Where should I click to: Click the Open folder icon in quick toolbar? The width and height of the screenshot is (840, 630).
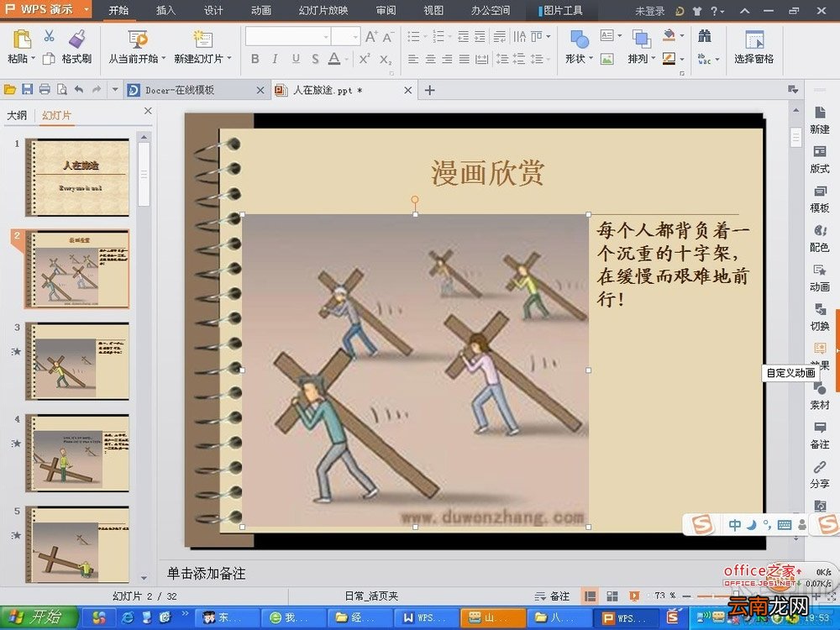[x=10, y=90]
